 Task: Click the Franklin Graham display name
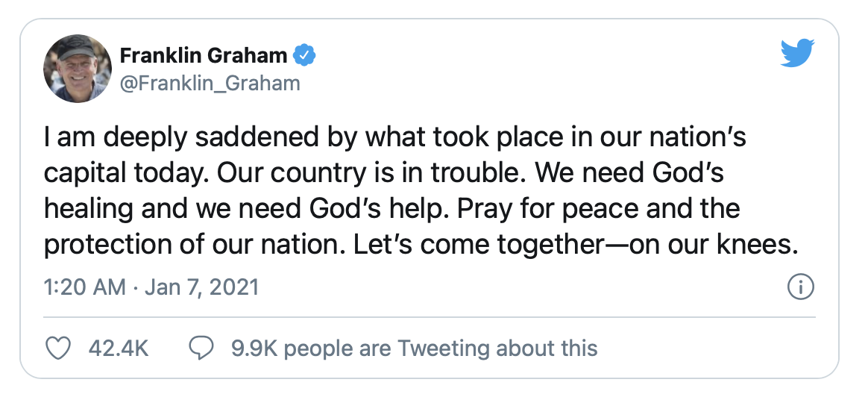tap(204, 55)
